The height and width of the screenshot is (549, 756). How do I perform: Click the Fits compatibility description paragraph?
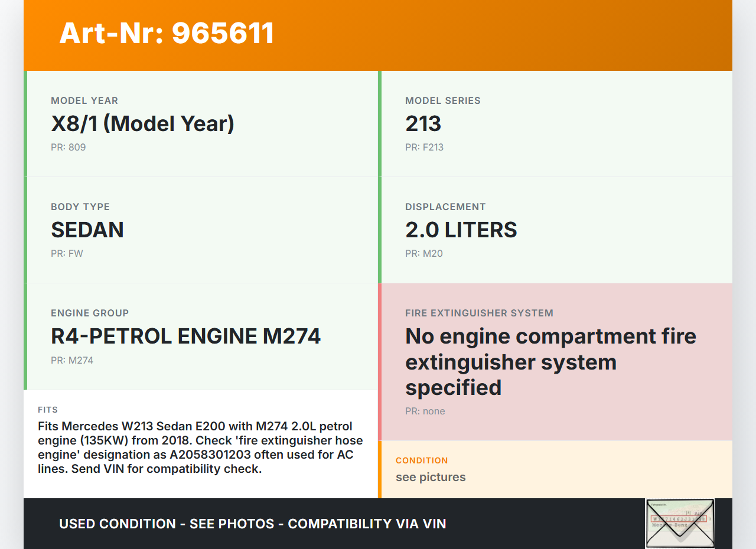tap(200, 447)
